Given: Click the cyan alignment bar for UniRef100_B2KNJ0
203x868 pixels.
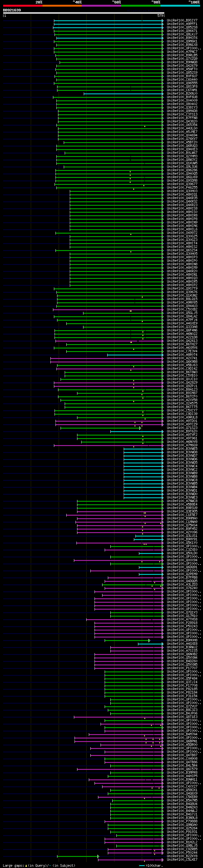Looking at the screenshot, I should point(124,94).
